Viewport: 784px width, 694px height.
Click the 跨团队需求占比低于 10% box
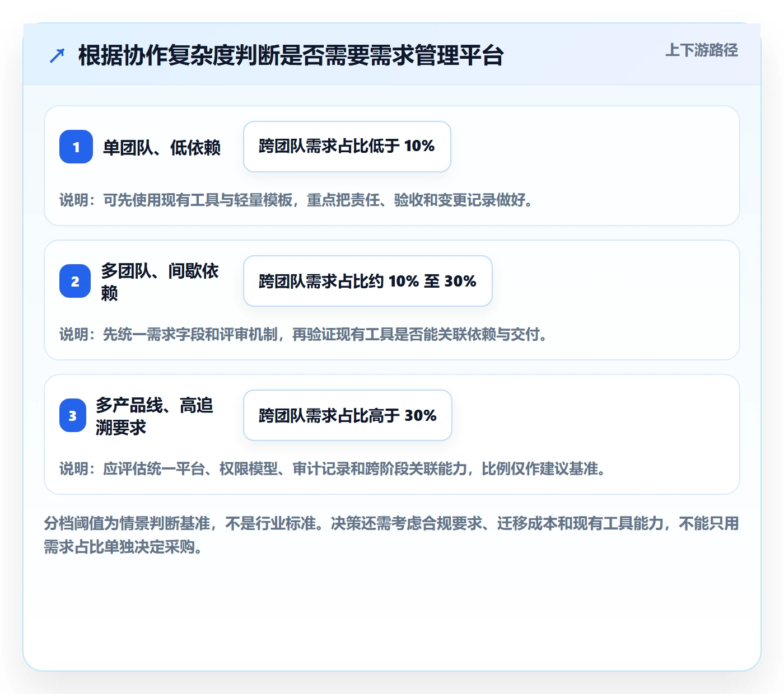(x=347, y=147)
